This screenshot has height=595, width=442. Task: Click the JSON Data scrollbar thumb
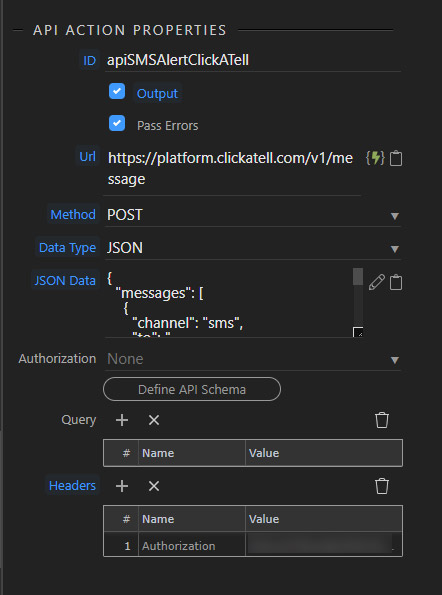point(358,277)
